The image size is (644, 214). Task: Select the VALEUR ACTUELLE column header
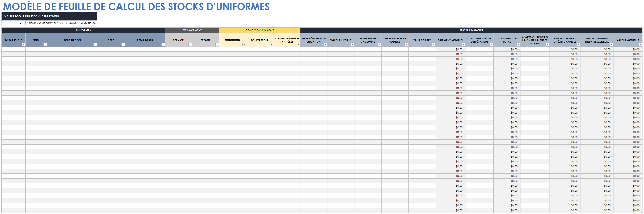coord(628,40)
